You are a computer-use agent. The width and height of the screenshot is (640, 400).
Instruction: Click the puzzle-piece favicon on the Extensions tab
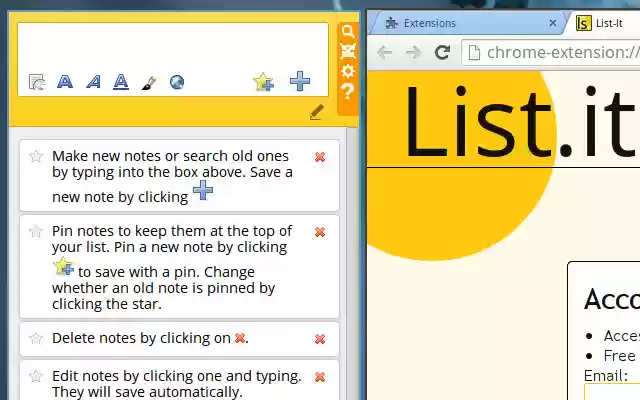pyautogui.click(x=391, y=23)
